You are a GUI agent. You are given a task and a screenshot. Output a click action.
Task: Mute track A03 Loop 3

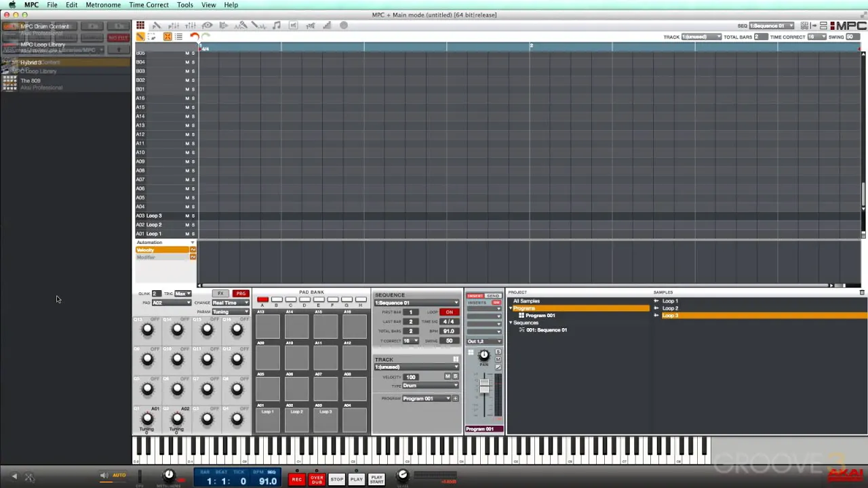pyautogui.click(x=187, y=216)
